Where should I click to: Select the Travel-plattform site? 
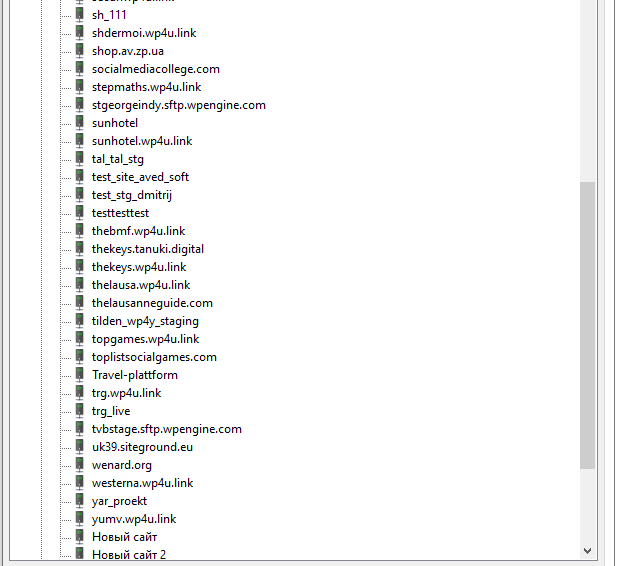tap(135, 375)
